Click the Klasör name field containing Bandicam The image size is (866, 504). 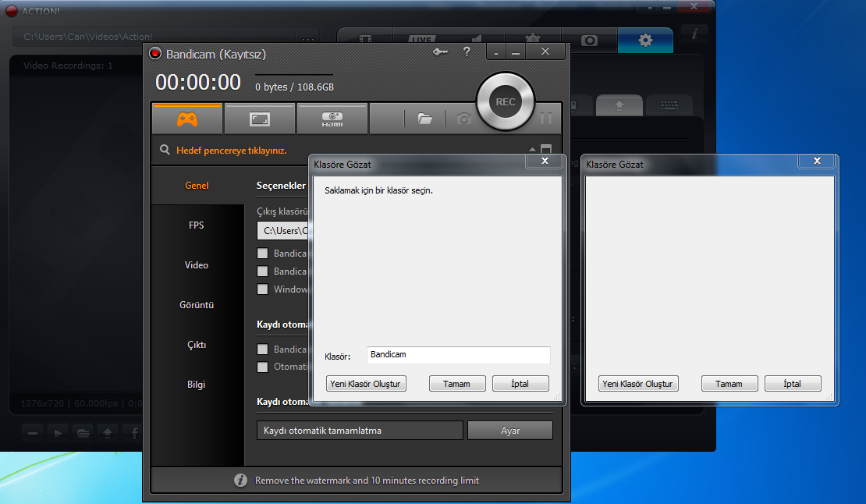coord(459,355)
